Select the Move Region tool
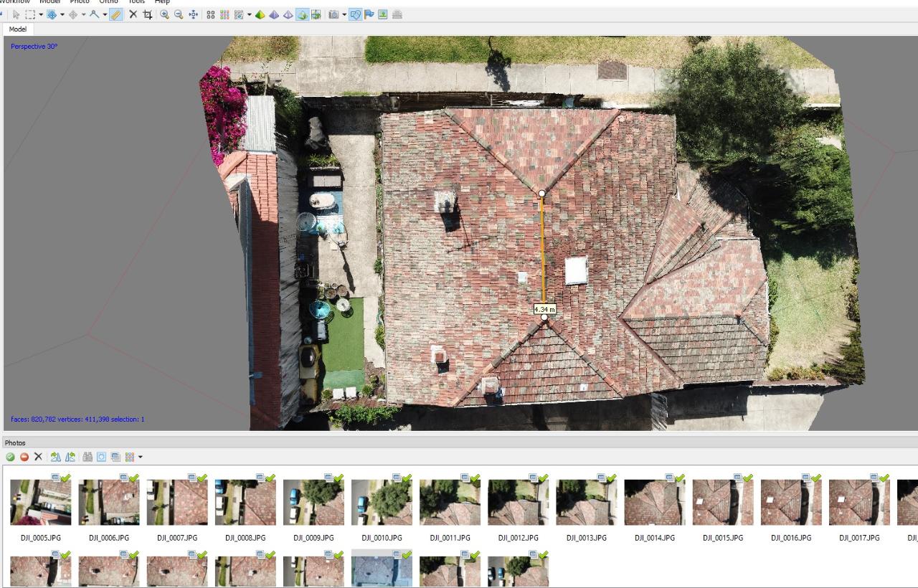The height and width of the screenshot is (588, 918). click(52, 14)
